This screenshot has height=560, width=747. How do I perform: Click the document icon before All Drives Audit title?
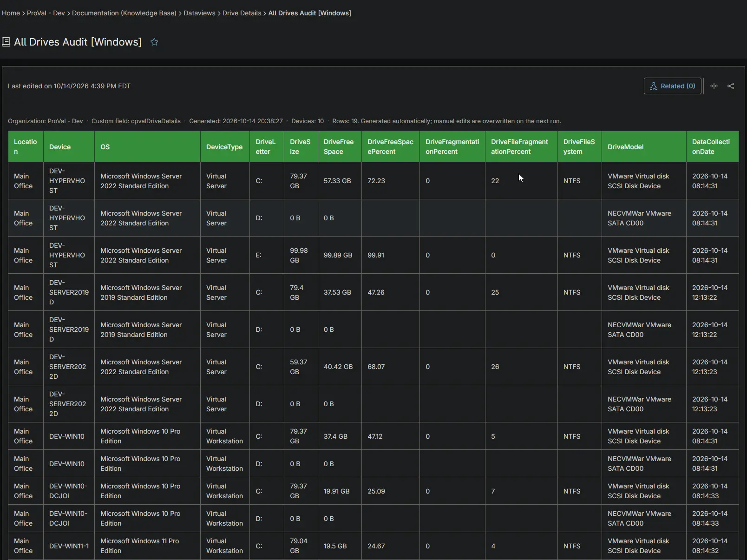point(6,42)
